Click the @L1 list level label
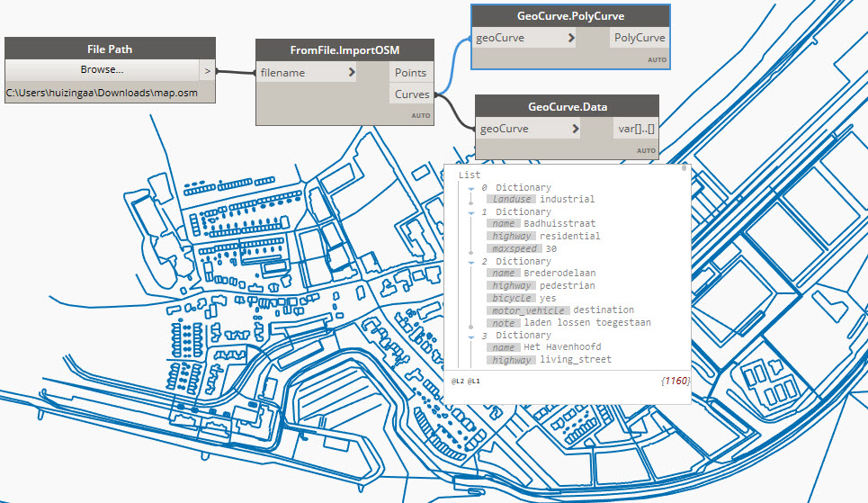 [474, 382]
